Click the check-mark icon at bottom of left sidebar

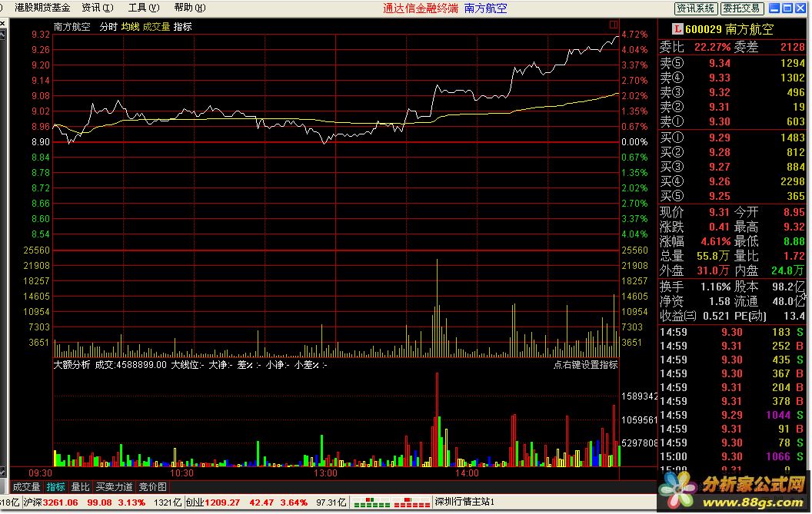click(x=2, y=471)
